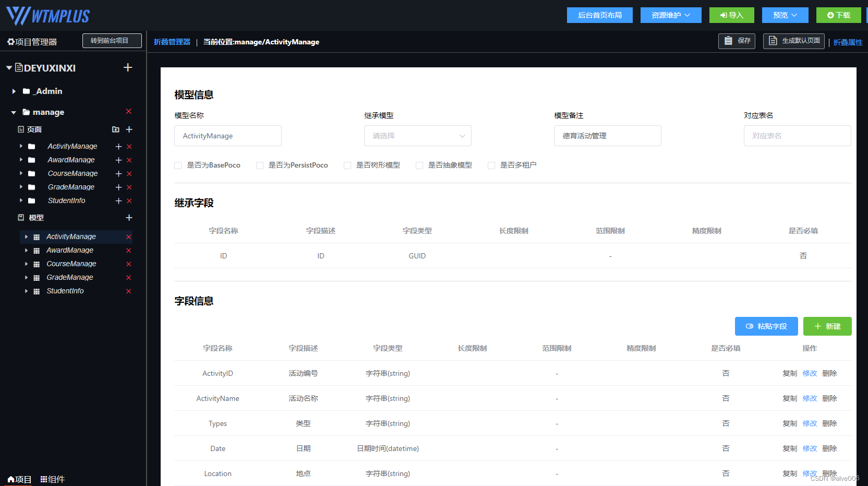Image resolution: width=868 pixels, height=486 pixels.
Task: Open the 资源维护 menu
Action: tap(671, 15)
